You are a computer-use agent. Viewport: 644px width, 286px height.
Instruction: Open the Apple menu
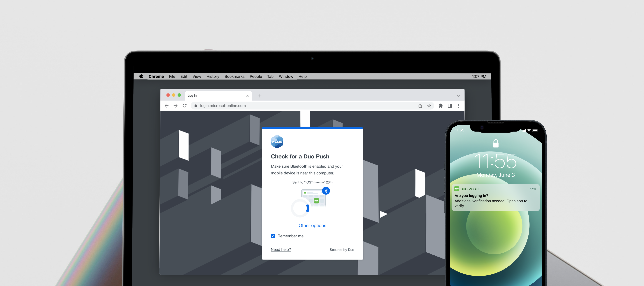tap(141, 76)
